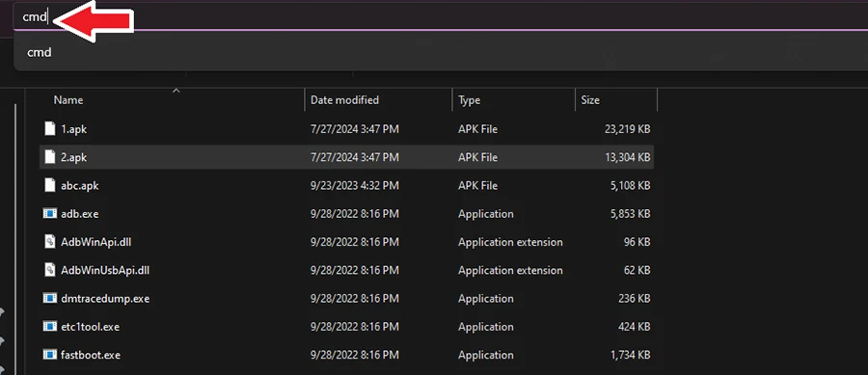Viewport: 868px width, 375px height.
Task: Click the abc.apk file icon
Action: 50,185
